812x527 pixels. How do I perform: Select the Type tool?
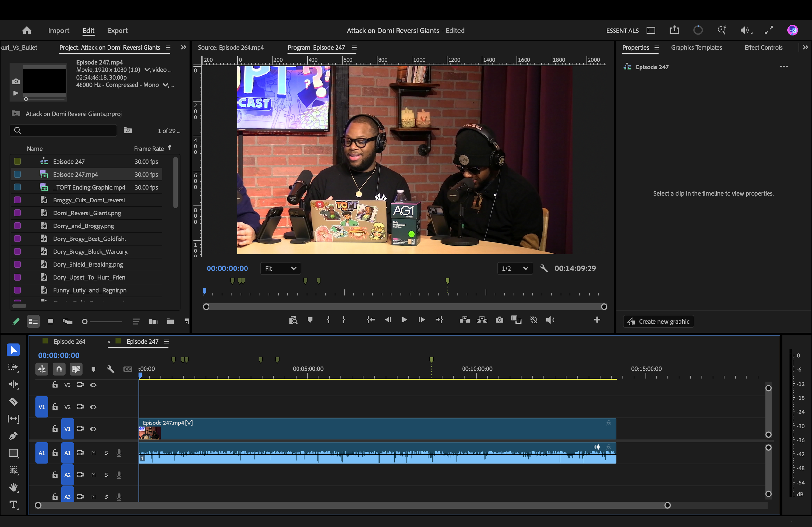tap(13, 505)
